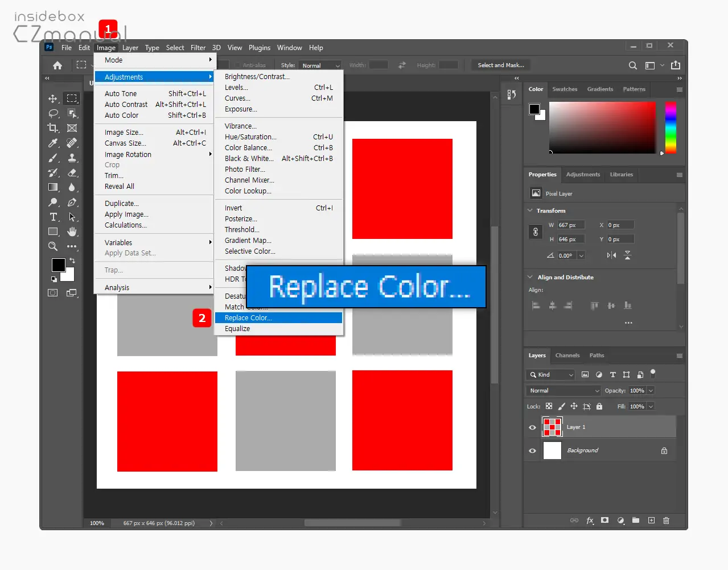Image resolution: width=728 pixels, height=570 pixels.
Task: Toggle the link width and height constraint
Action: coord(536,232)
